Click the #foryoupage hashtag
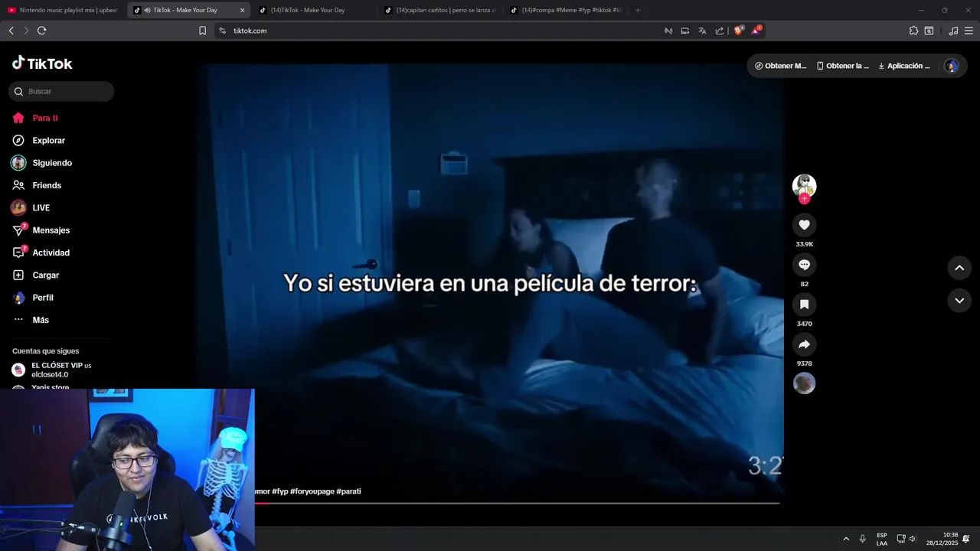 312,491
